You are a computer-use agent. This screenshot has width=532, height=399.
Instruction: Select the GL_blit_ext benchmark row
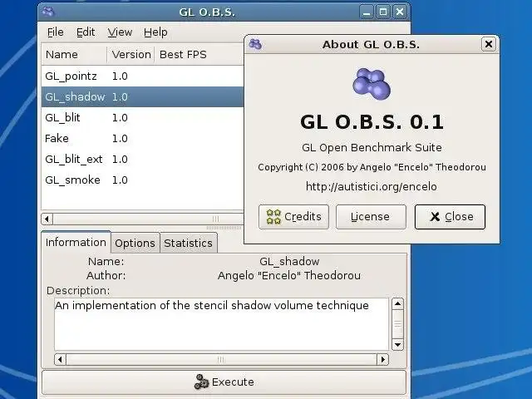tap(142, 159)
